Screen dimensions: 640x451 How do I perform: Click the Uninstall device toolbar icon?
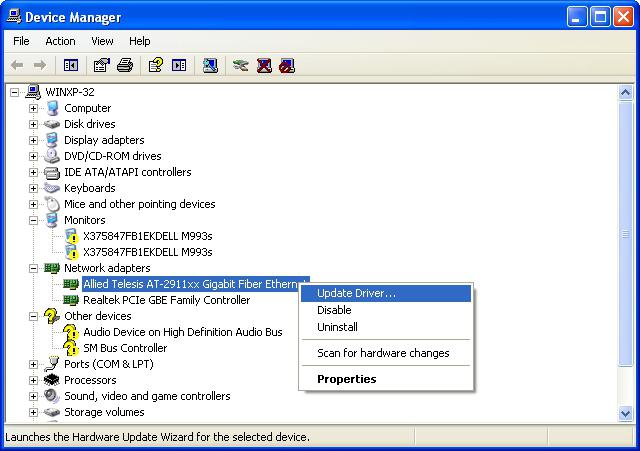pos(264,65)
